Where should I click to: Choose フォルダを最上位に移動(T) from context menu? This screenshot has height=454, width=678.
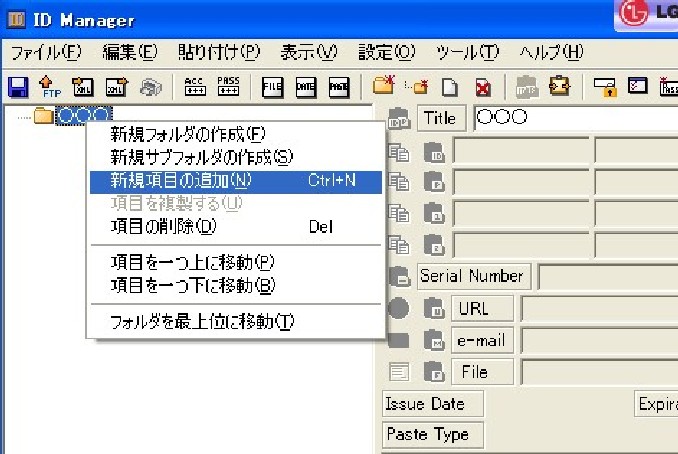tap(236, 322)
